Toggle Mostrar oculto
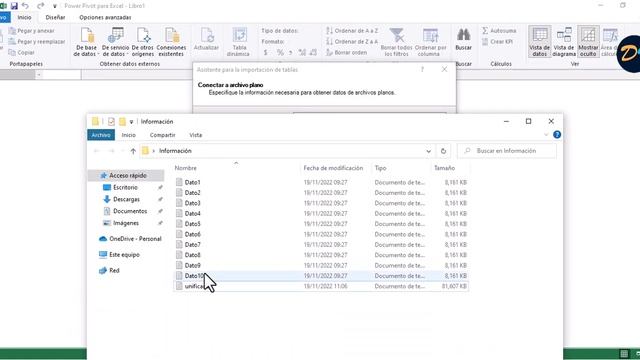The height and width of the screenshot is (360, 640). click(588, 41)
